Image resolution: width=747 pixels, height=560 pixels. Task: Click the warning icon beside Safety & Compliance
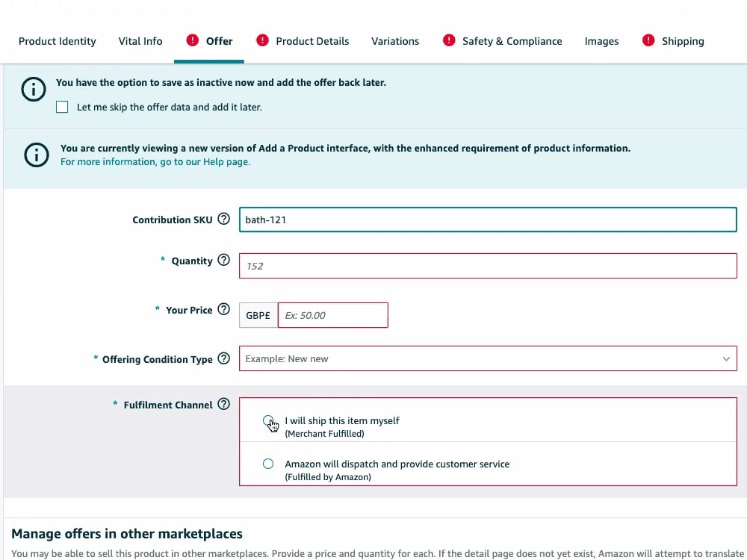coord(449,40)
